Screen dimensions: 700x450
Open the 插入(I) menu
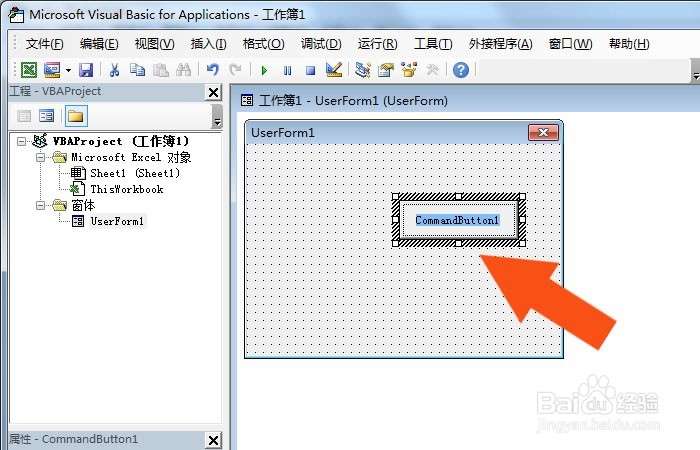click(x=208, y=44)
